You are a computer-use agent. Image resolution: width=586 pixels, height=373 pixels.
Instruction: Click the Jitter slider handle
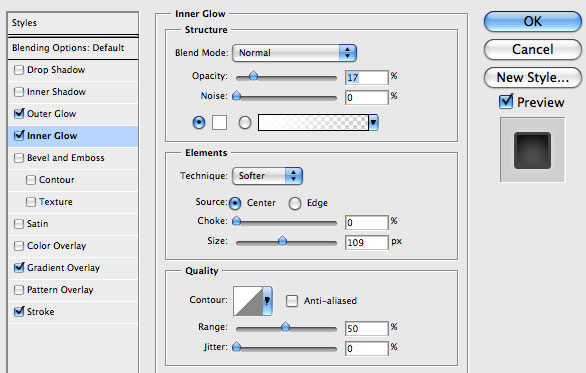[236, 347]
